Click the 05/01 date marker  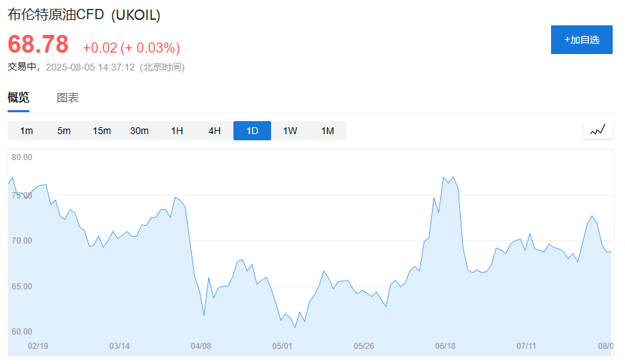(282, 346)
